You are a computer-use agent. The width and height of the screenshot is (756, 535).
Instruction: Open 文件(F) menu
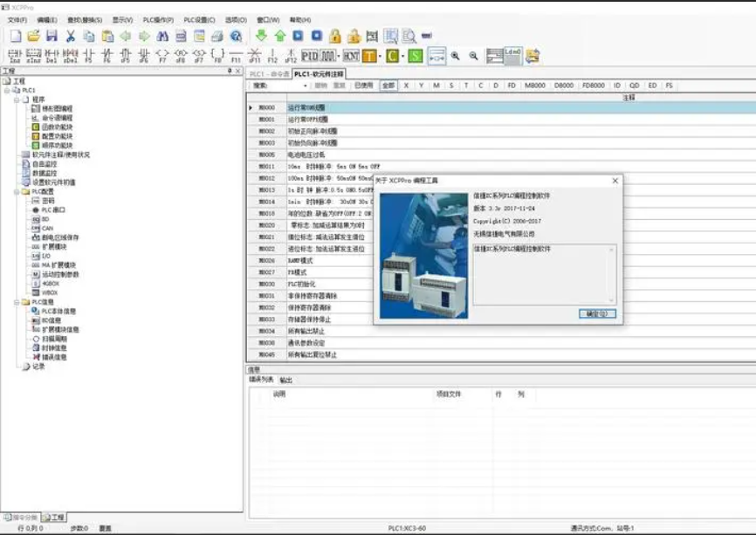click(17, 20)
